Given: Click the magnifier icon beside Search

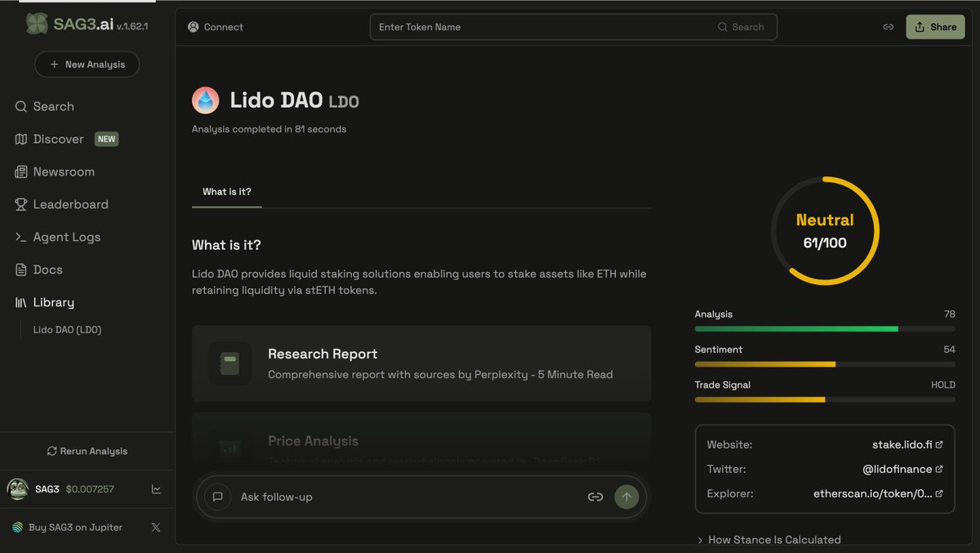Looking at the screenshot, I should click(21, 106).
